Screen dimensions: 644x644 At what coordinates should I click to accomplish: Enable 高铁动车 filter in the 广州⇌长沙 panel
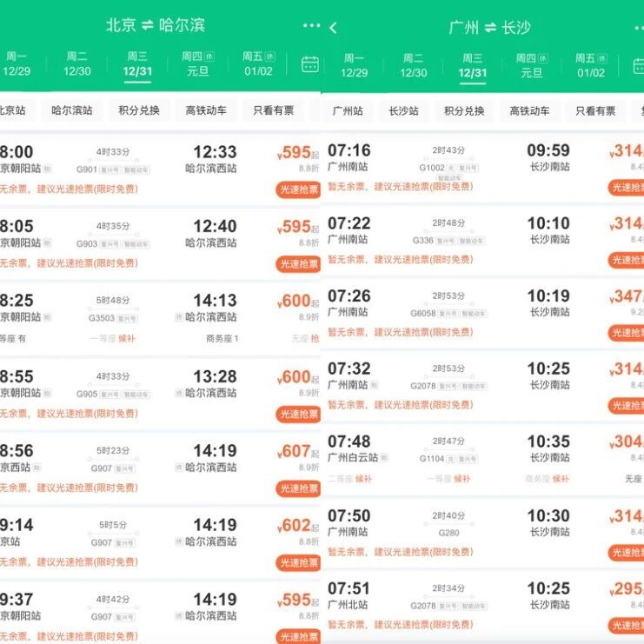[529, 111]
